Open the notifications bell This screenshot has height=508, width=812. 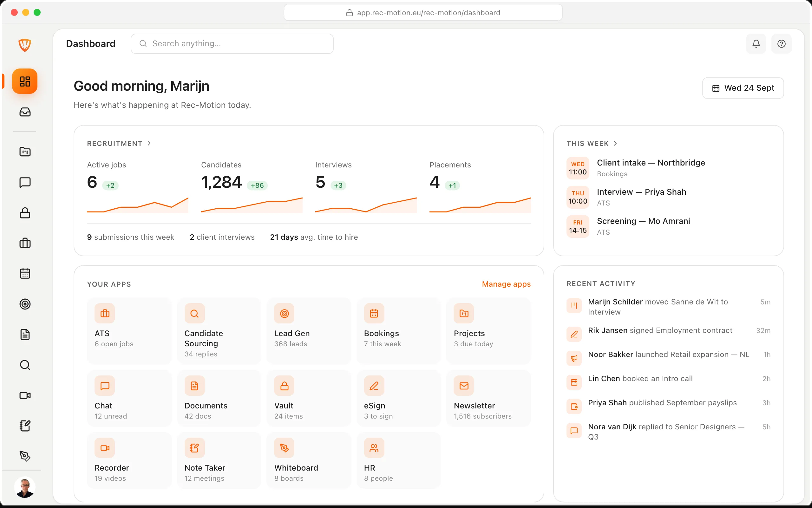[x=756, y=44]
